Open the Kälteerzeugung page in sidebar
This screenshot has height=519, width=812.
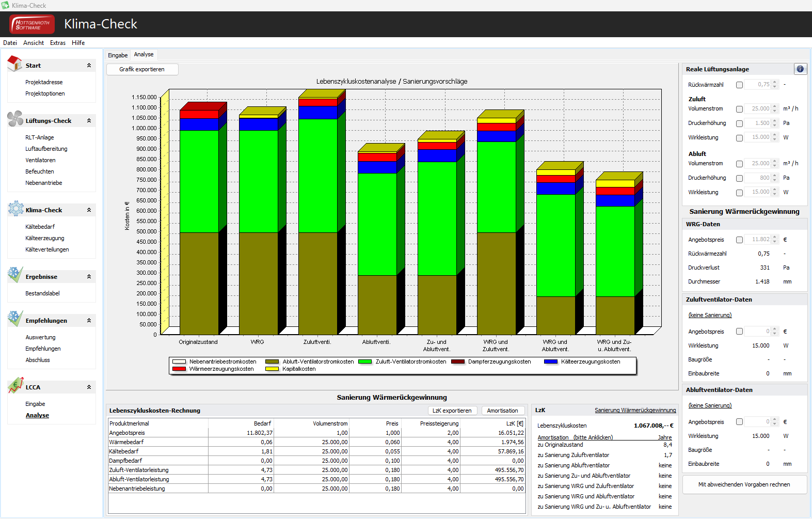tap(45, 238)
